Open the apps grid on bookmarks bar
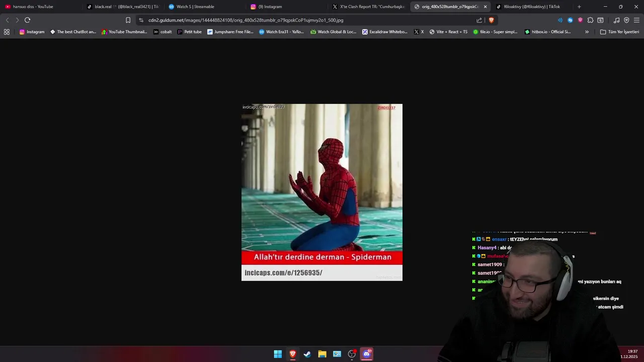This screenshot has height=362, width=644. point(7,32)
